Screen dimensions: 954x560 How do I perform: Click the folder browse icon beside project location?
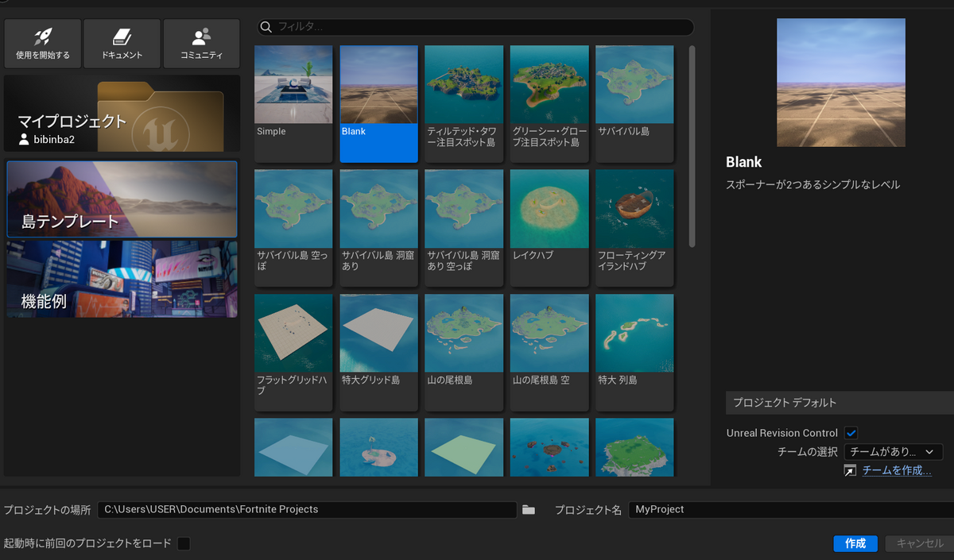529,509
